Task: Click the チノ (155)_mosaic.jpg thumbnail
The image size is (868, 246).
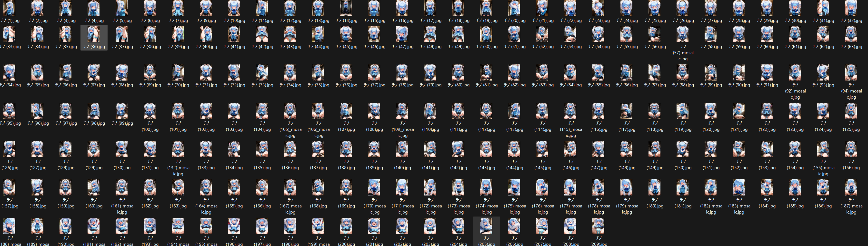Action: (823, 149)
